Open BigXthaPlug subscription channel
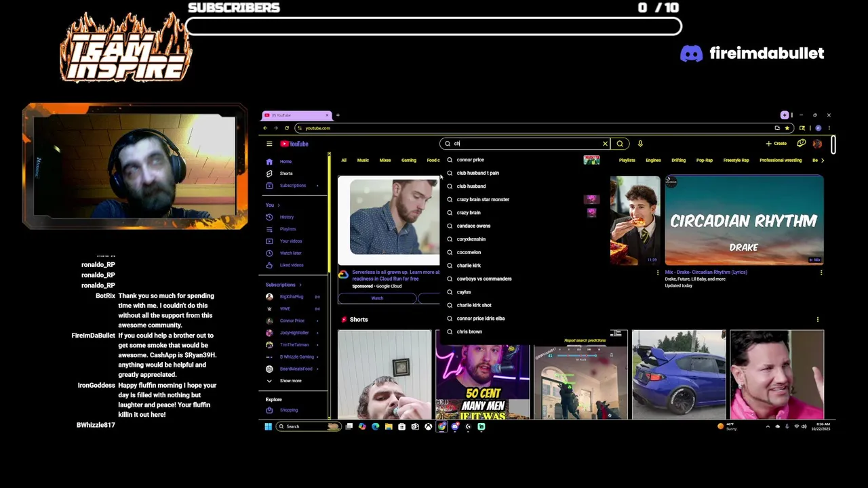868x488 pixels. 292,297
